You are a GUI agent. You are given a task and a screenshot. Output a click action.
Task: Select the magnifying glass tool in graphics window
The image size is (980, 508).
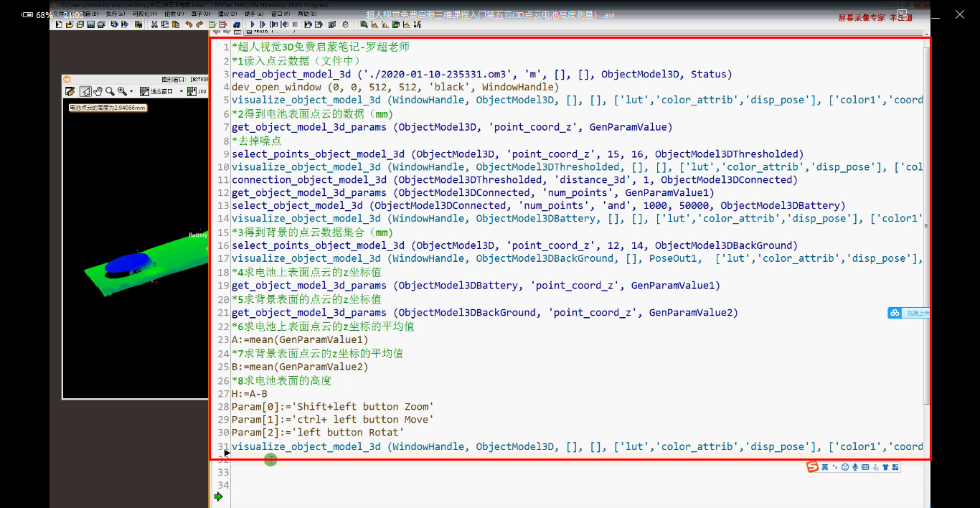click(110, 91)
